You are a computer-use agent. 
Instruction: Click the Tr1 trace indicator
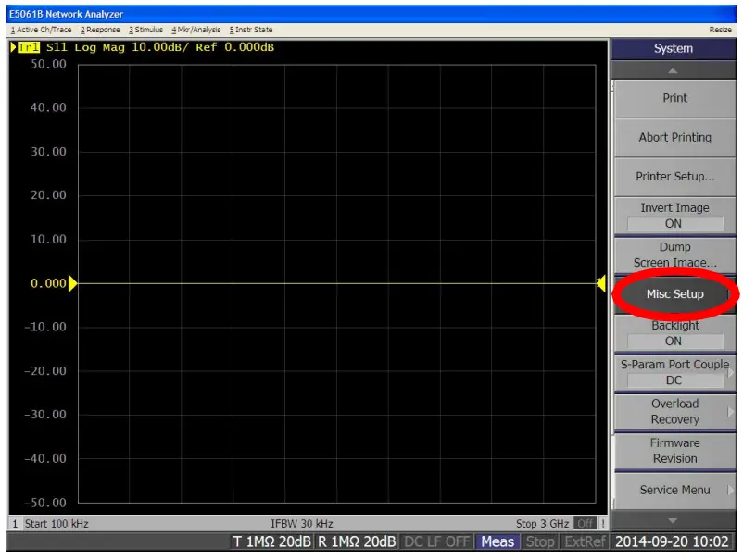pos(29,47)
